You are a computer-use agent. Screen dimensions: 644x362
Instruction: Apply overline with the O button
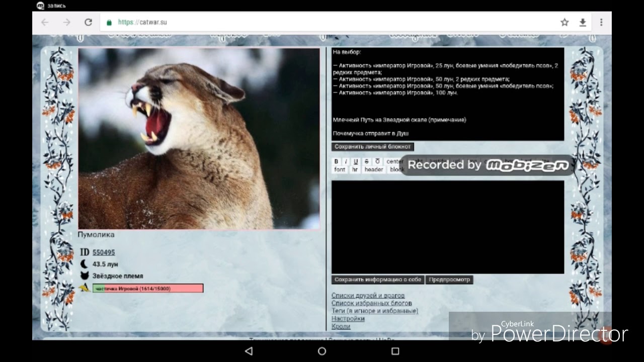pyautogui.click(x=377, y=161)
